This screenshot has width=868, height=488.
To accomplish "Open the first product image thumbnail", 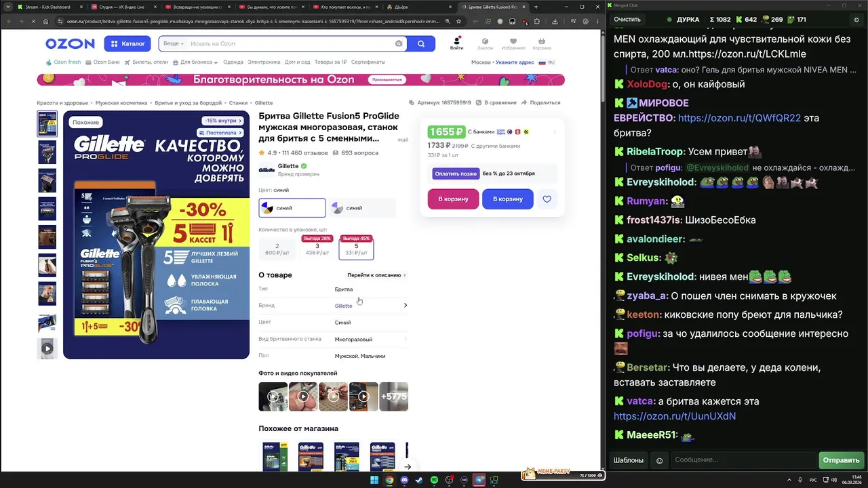I will click(47, 124).
